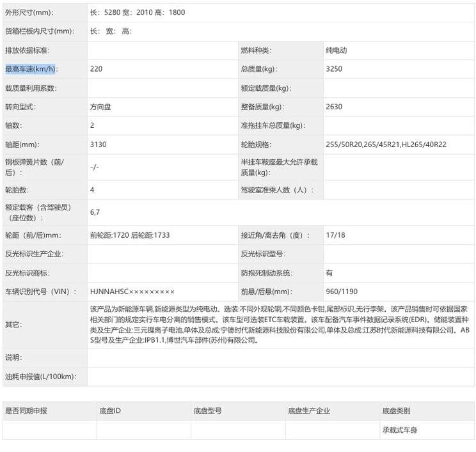Select the 轴距(mm) label

pyautogui.click(x=22, y=144)
